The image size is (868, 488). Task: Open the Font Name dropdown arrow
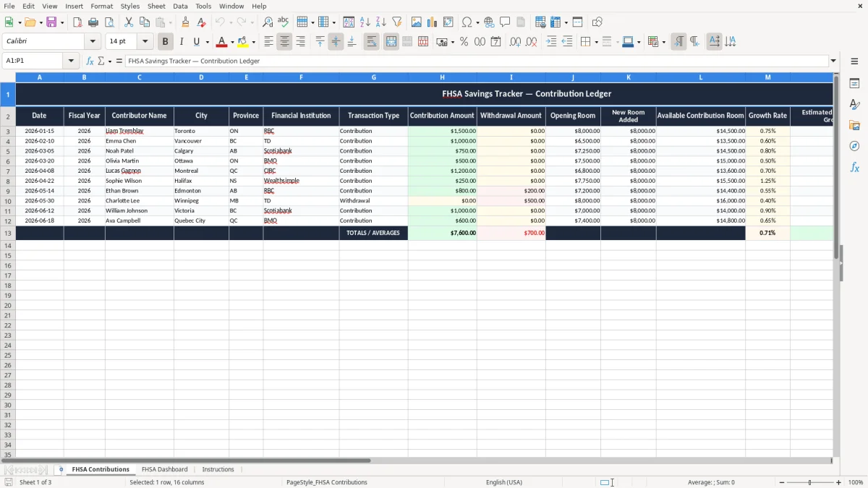[x=93, y=42]
